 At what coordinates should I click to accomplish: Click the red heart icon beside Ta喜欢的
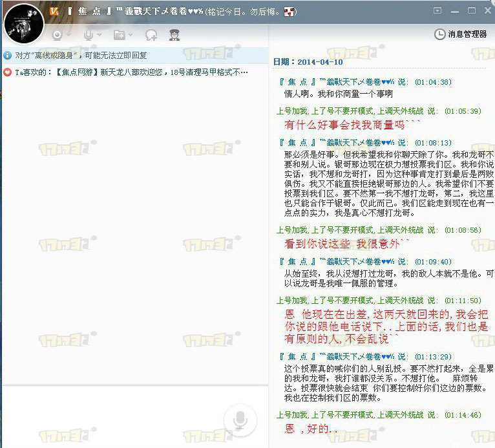(8, 72)
